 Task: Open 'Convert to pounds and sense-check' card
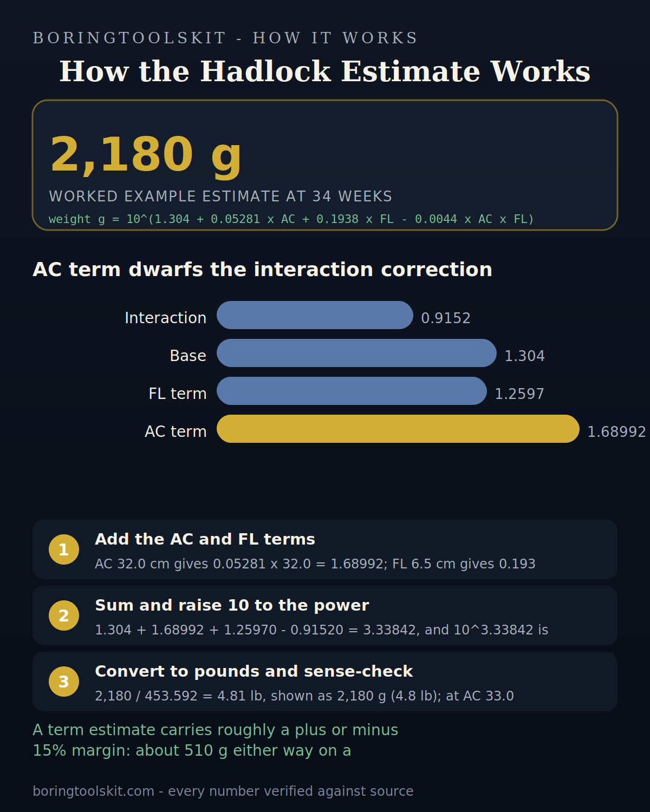(325, 682)
